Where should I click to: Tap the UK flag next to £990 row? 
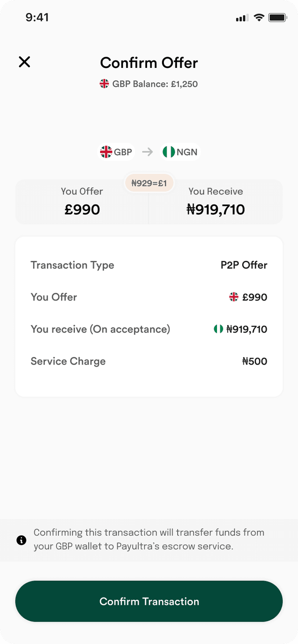(x=234, y=297)
